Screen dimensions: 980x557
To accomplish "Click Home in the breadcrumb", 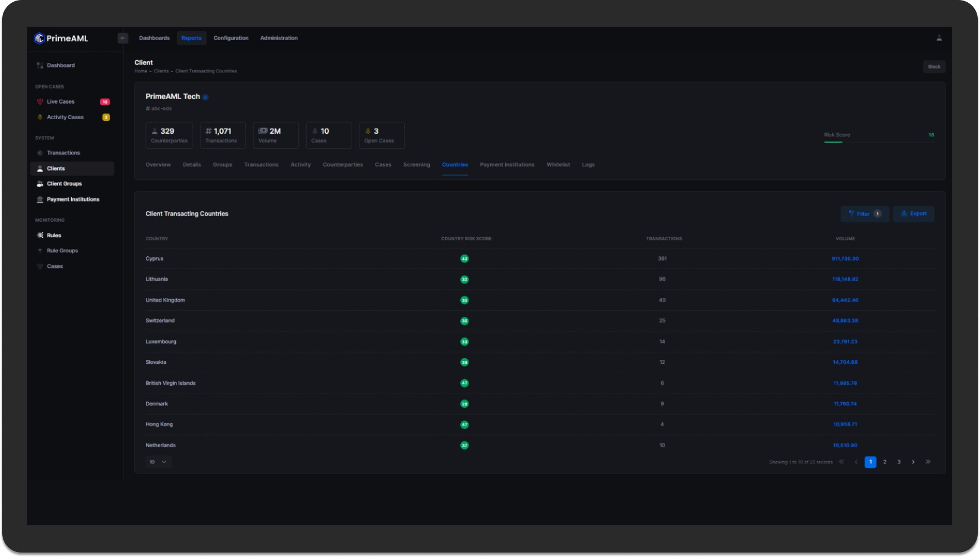I will [141, 71].
